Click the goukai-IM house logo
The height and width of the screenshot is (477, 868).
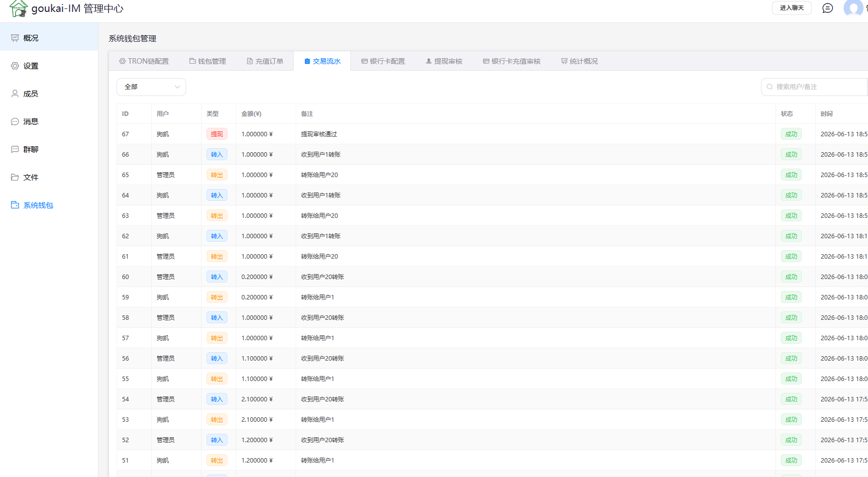(x=18, y=8)
